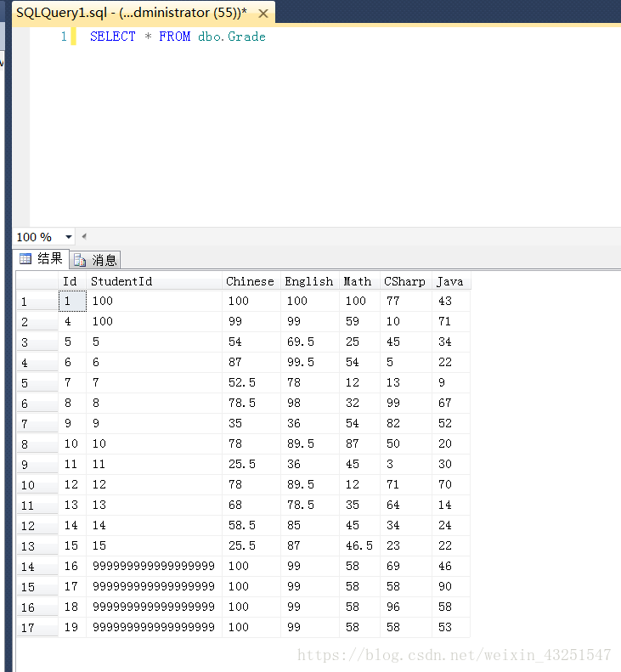Screen dimensions: 621x672
Task: Click the SELECT keyword in the query
Action: tap(113, 37)
